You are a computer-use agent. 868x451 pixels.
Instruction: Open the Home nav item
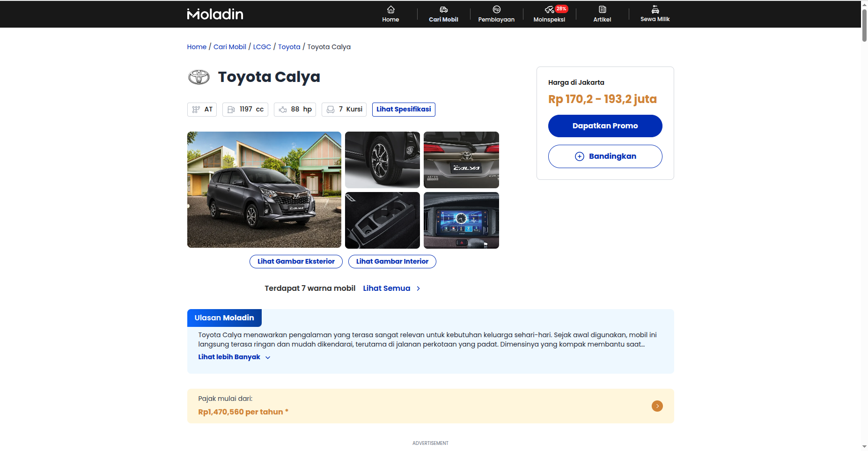[x=390, y=14]
